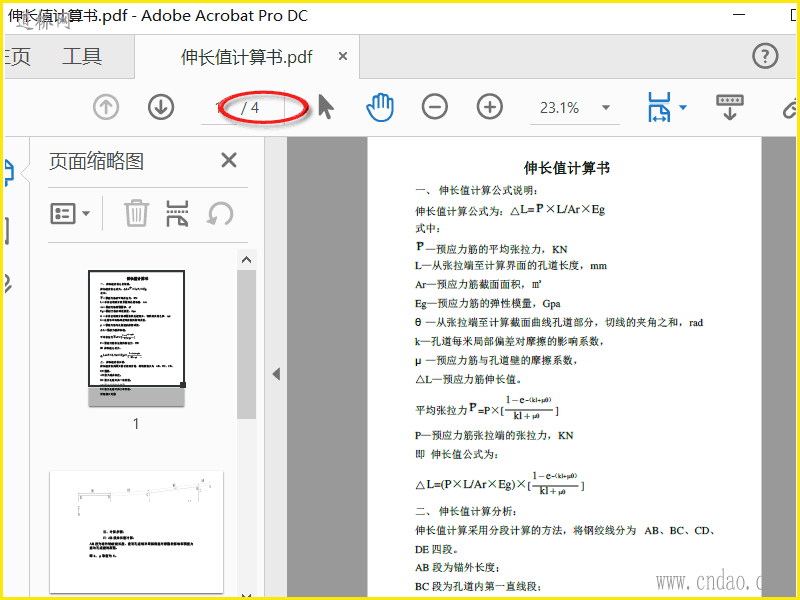Rotate page with the rotate icon
Viewport: 800px width, 600px height.
[220, 214]
